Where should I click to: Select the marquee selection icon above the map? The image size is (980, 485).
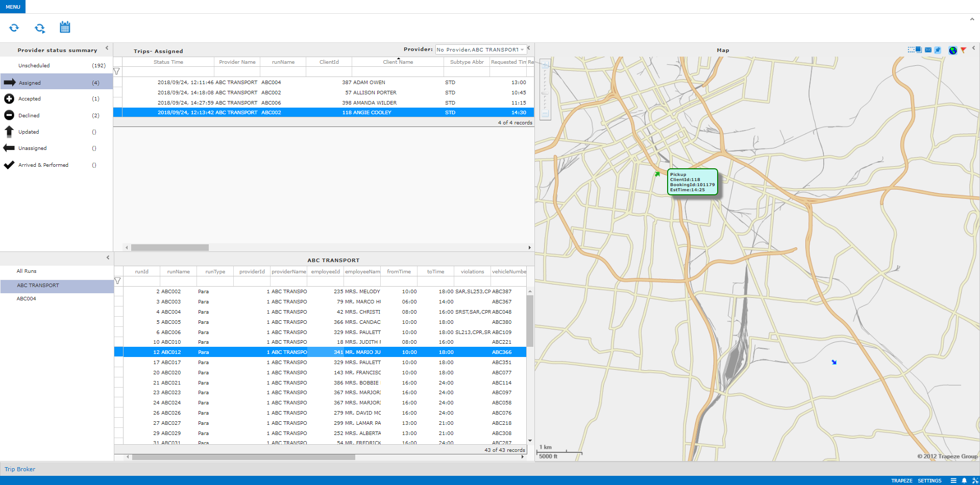pos(911,49)
